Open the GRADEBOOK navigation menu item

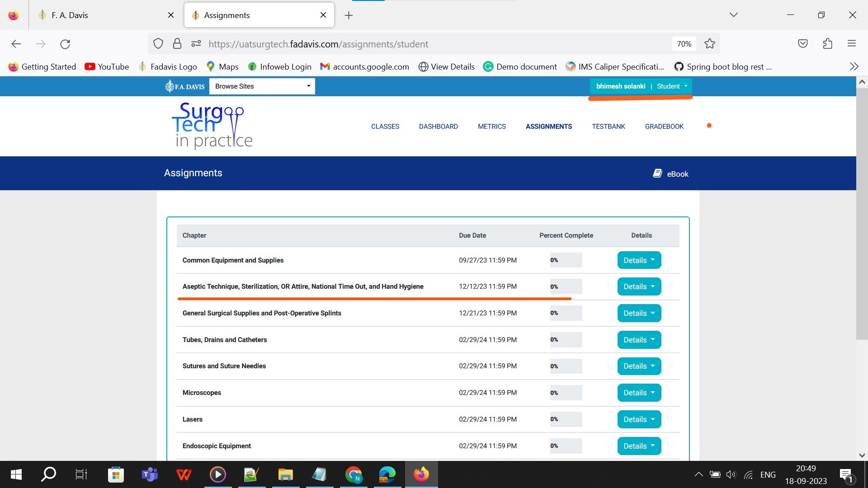click(664, 127)
